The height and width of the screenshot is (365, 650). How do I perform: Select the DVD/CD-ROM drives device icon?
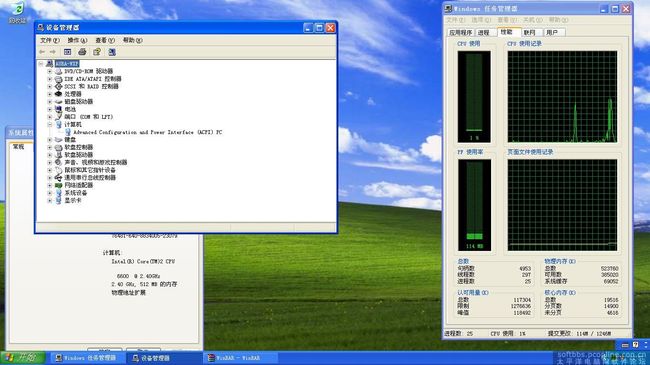58,71
